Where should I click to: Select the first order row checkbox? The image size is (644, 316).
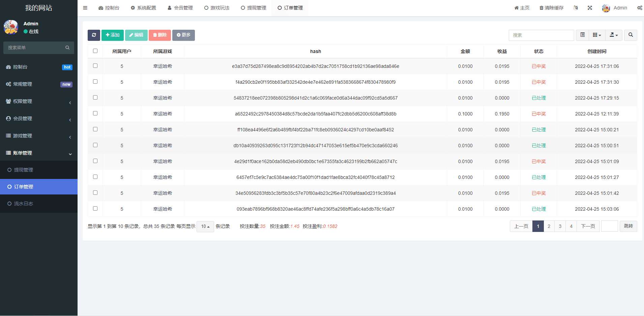(x=95, y=66)
